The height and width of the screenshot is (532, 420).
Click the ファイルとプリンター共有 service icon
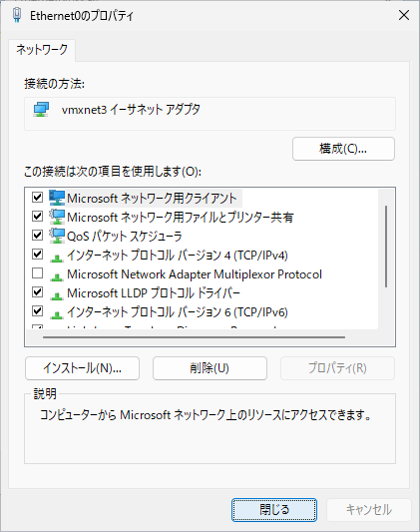(57, 217)
